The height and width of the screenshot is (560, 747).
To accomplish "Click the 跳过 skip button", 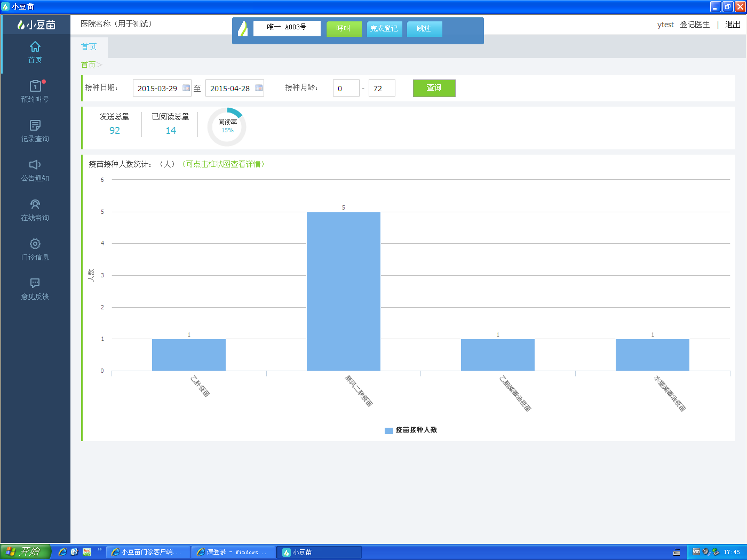I will [424, 29].
